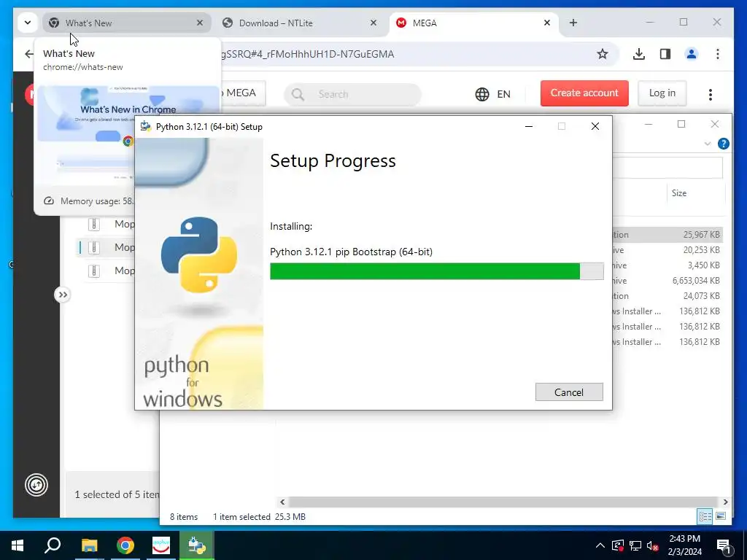Click the Create account button
The height and width of the screenshot is (560, 747).
click(x=584, y=93)
